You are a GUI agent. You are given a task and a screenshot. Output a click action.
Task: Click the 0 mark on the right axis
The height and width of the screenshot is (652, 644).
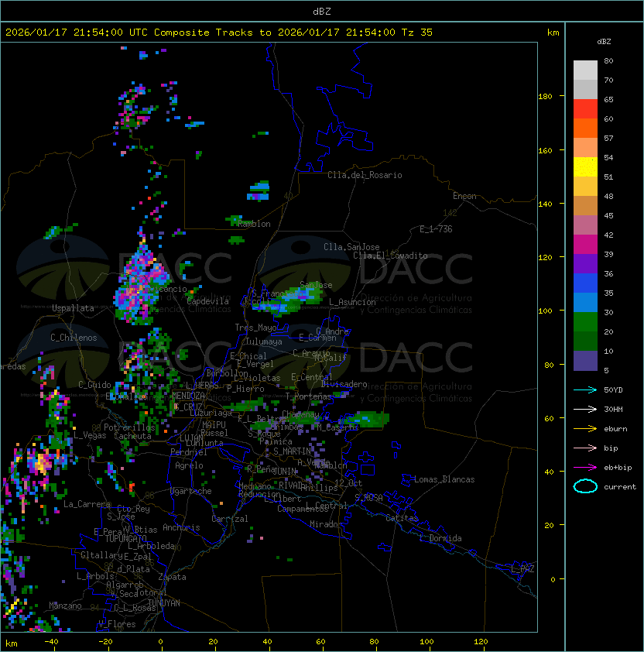point(553,580)
